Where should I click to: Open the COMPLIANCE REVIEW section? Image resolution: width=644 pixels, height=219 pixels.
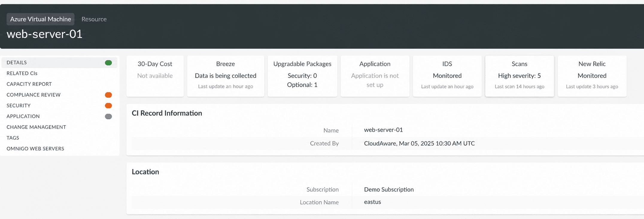coord(59,95)
